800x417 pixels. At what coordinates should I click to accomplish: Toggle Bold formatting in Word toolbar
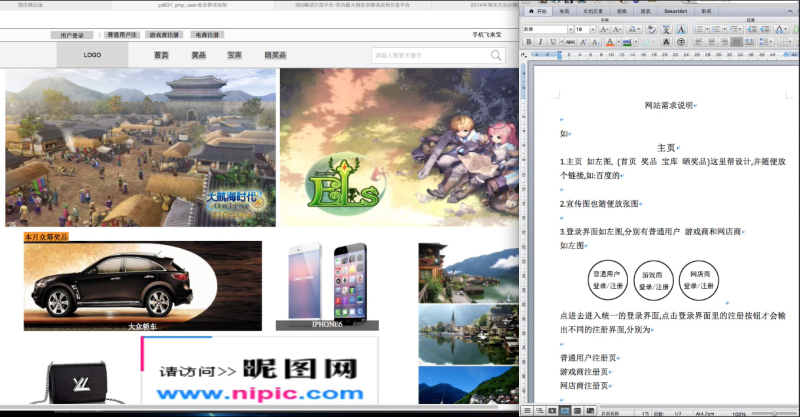(x=529, y=42)
